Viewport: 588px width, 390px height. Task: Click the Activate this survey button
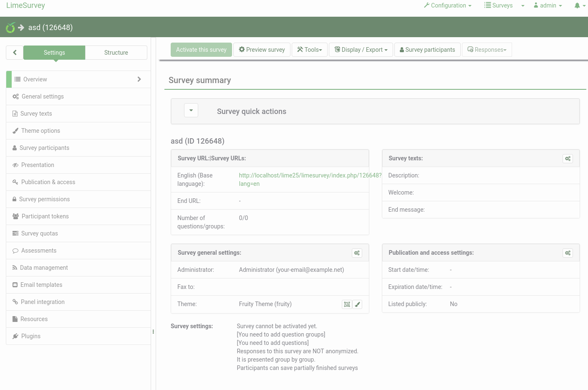(201, 50)
